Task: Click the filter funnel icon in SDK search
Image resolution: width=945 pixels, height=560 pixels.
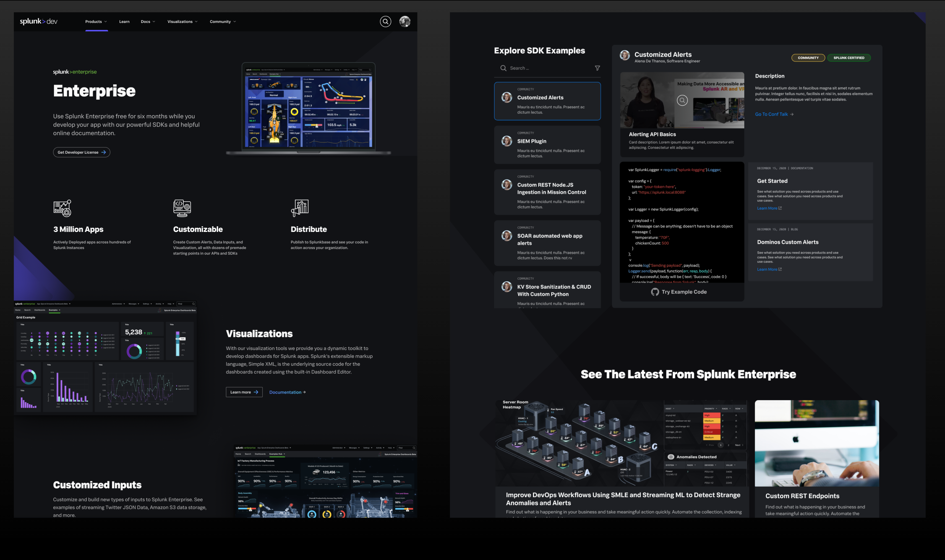Action: click(x=597, y=68)
